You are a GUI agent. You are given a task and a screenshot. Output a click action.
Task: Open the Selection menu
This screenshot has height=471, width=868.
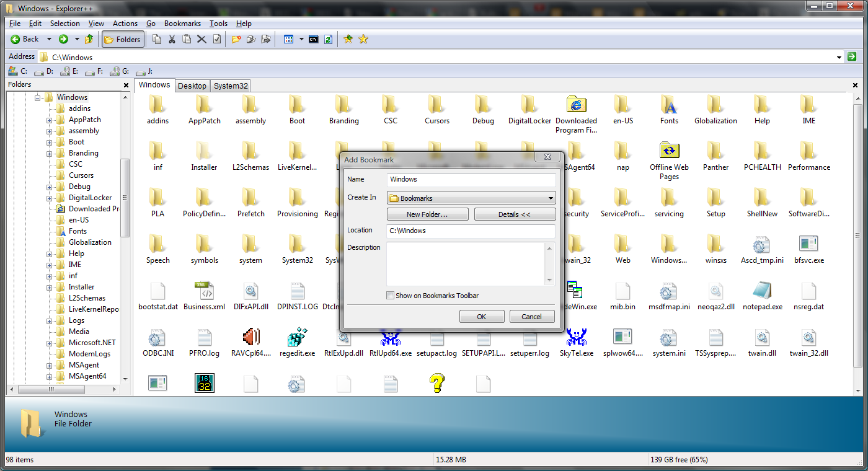pyautogui.click(x=65, y=24)
